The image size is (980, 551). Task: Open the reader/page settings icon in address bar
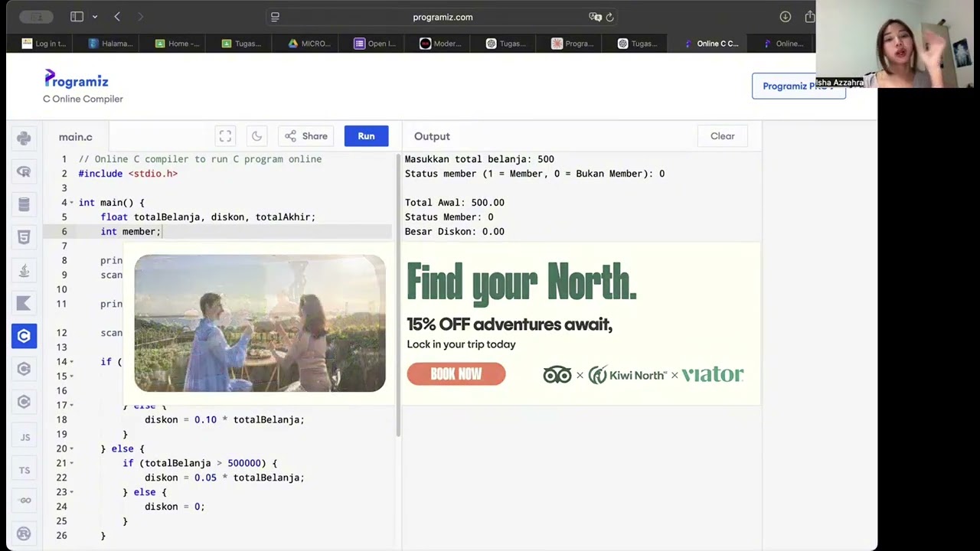click(276, 17)
